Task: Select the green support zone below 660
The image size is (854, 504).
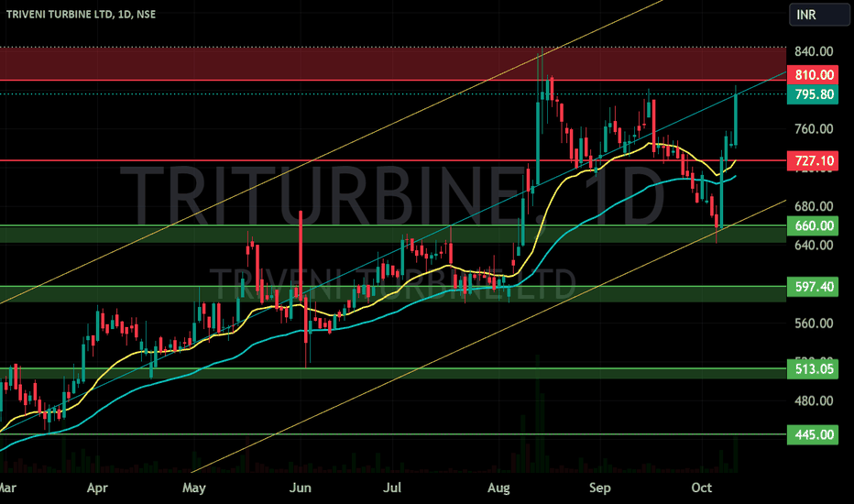Action: [x=393, y=235]
